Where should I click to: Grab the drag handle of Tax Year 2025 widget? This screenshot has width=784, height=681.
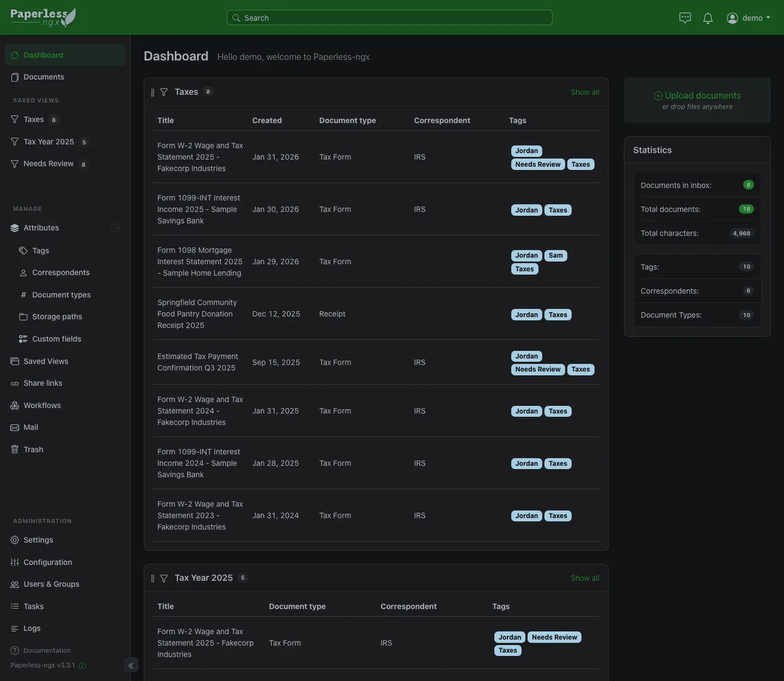(x=152, y=578)
